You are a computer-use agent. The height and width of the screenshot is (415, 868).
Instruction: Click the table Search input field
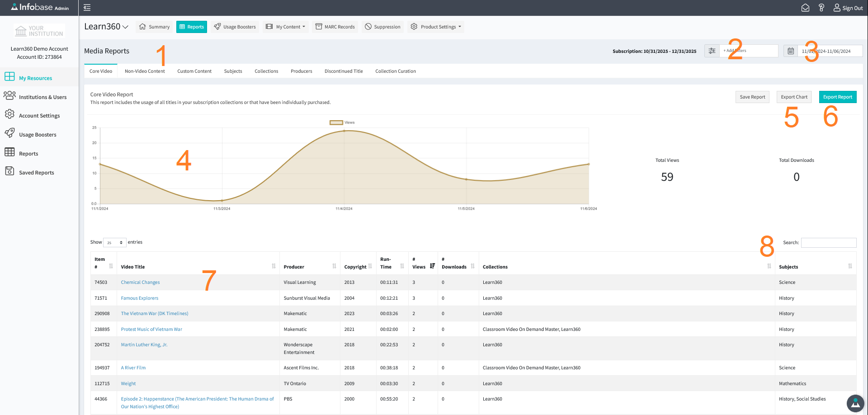coord(829,243)
